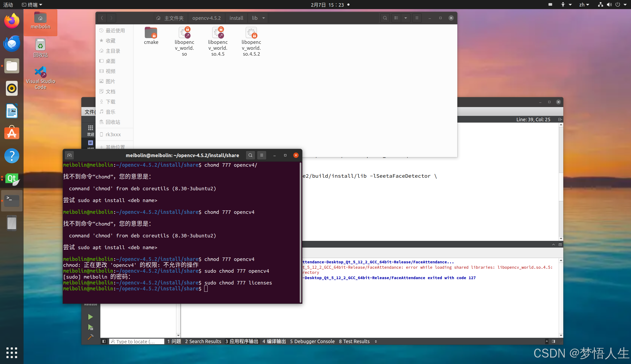Click the debug run icon

pos(90,327)
